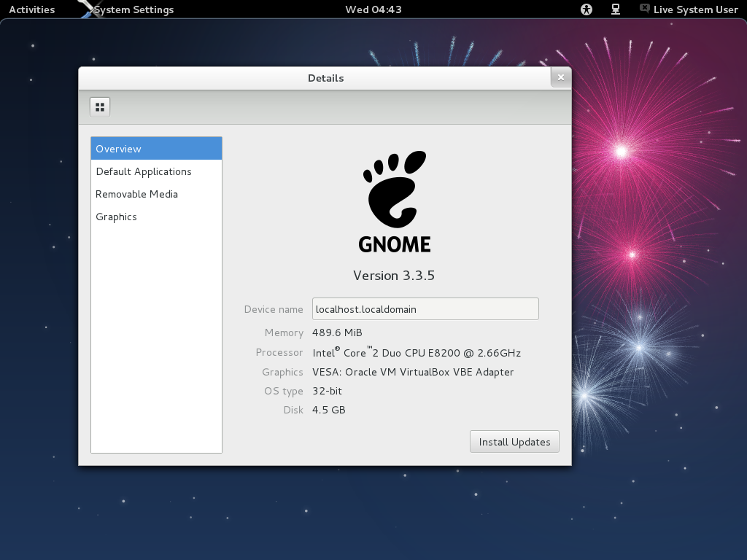The height and width of the screenshot is (560, 747).
Task: Open Removable Media settings
Action: [x=136, y=194]
